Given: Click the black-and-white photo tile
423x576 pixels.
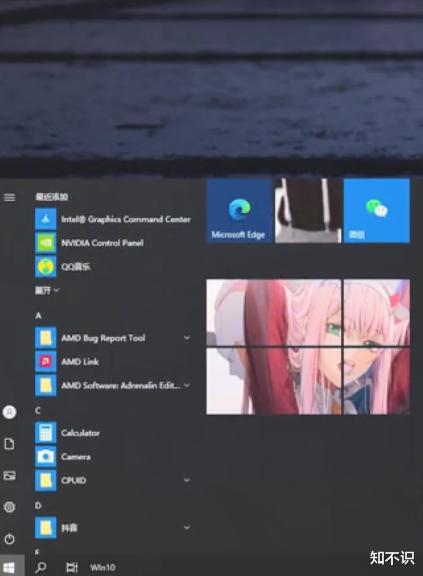Looking at the screenshot, I should (x=308, y=210).
